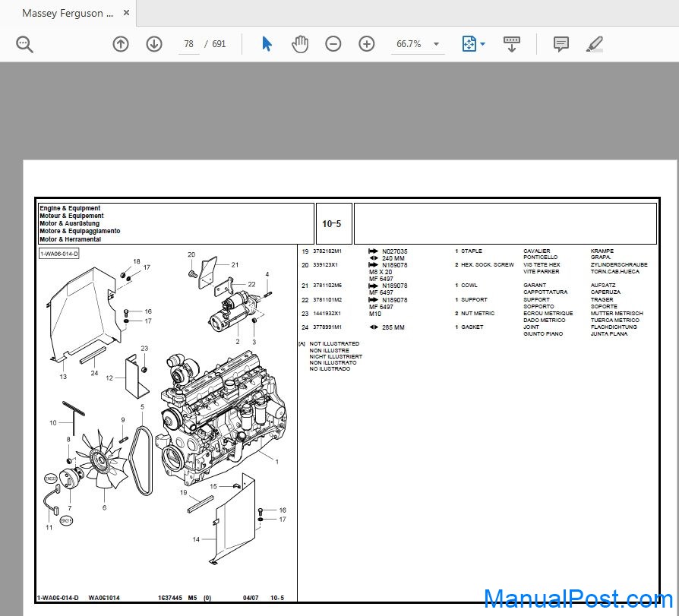This screenshot has height=616, width=679.
Task: Expand the fit page options arrow
Action: pos(483,44)
